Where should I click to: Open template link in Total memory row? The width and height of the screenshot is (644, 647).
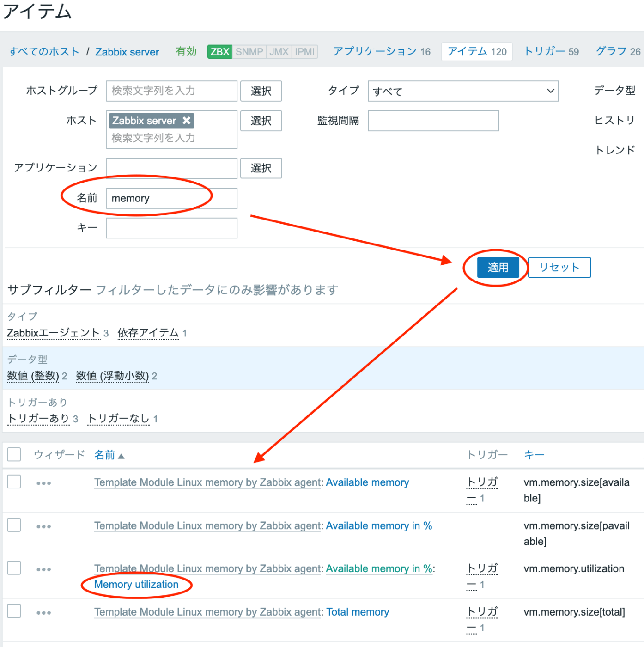pyautogui.click(x=207, y=612)
